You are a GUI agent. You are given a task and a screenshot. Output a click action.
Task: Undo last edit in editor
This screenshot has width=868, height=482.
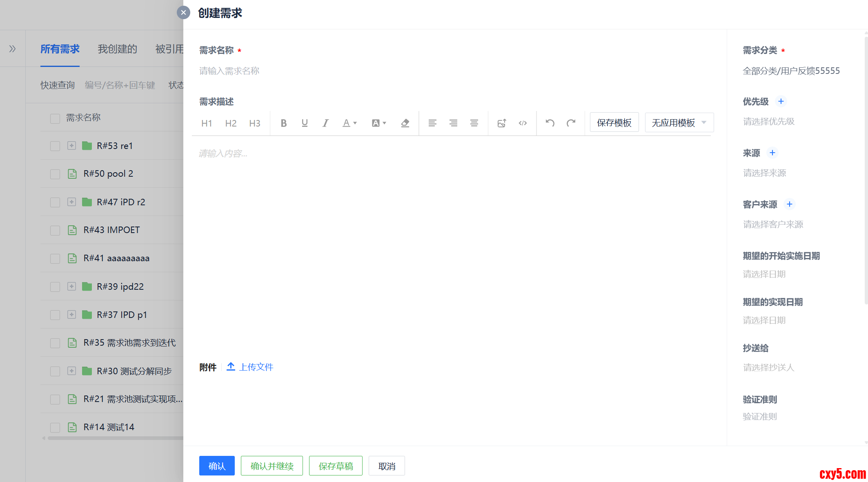[550, 123]
